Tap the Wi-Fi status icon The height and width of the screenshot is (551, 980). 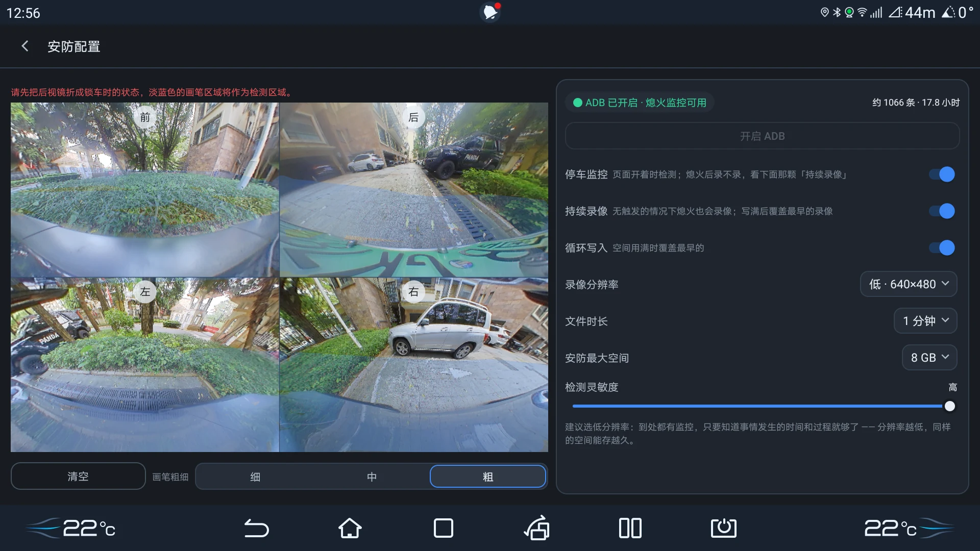(862, 12)
